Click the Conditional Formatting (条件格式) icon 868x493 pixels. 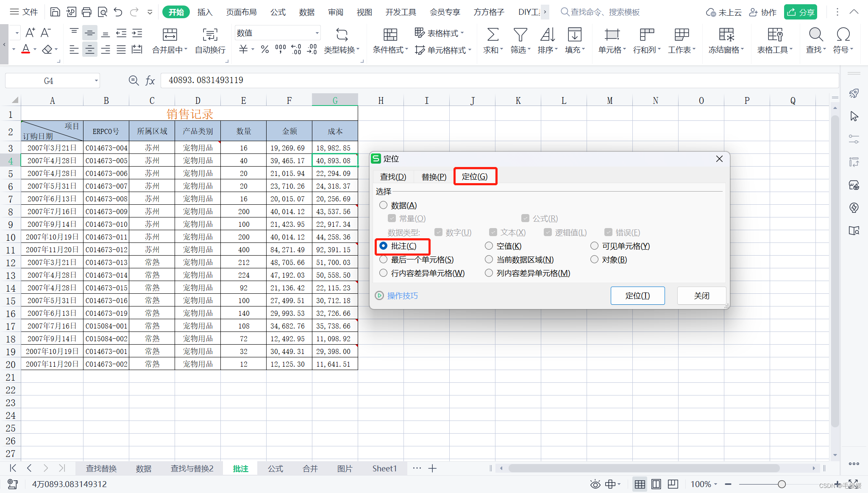click(390, 35)
